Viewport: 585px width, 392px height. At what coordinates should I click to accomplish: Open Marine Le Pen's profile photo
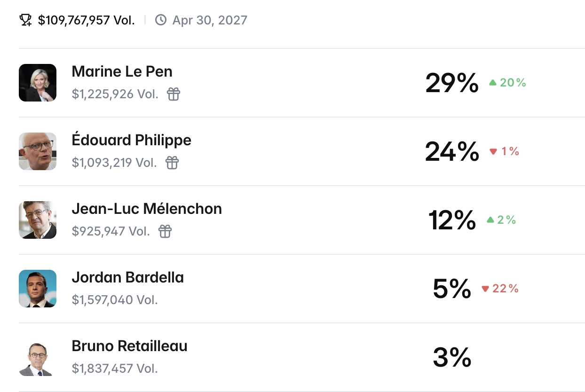coord(38,83)
